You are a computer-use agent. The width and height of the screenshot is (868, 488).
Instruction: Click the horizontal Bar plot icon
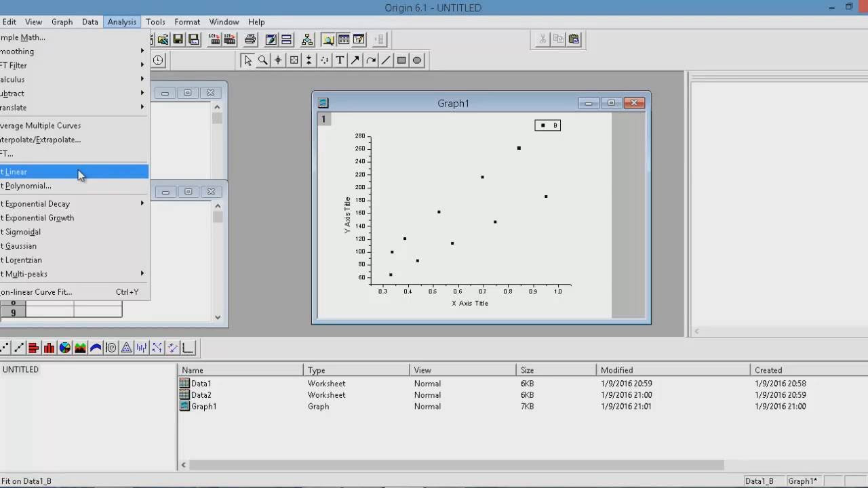tap(33, 348)
